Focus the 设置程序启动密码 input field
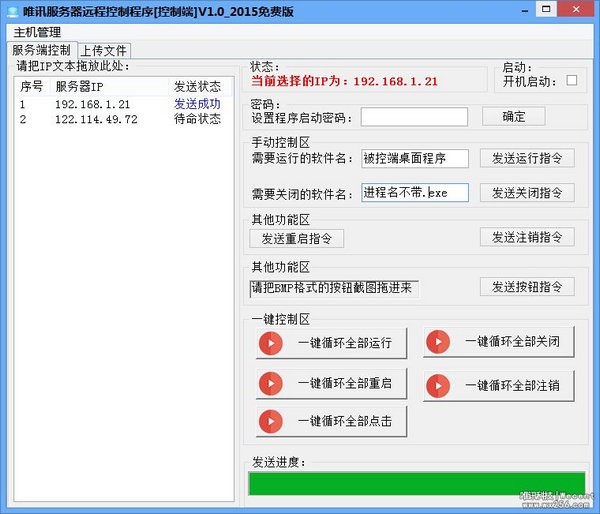The height and width of the screenshot is (514, 600). coord(414,117)
